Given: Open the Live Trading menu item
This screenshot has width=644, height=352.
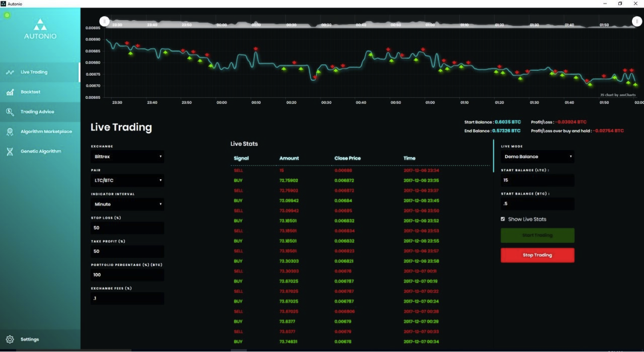Looking at the screenshot, I should (40, 72).
